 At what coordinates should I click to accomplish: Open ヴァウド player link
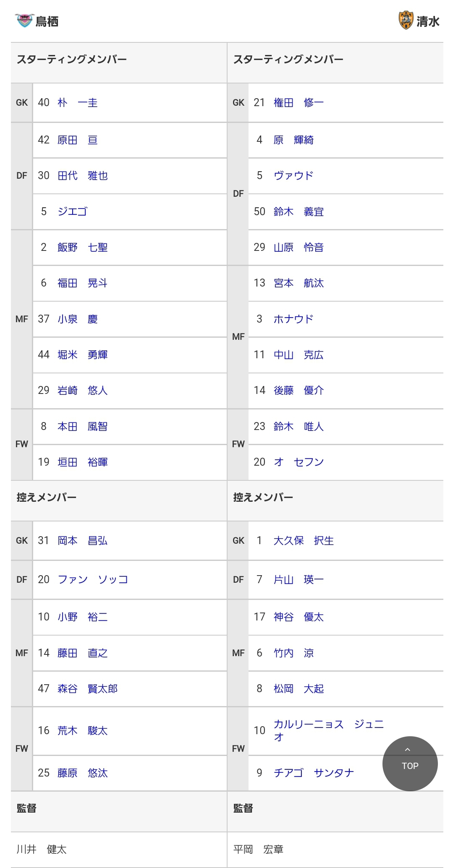click(293, 176)
